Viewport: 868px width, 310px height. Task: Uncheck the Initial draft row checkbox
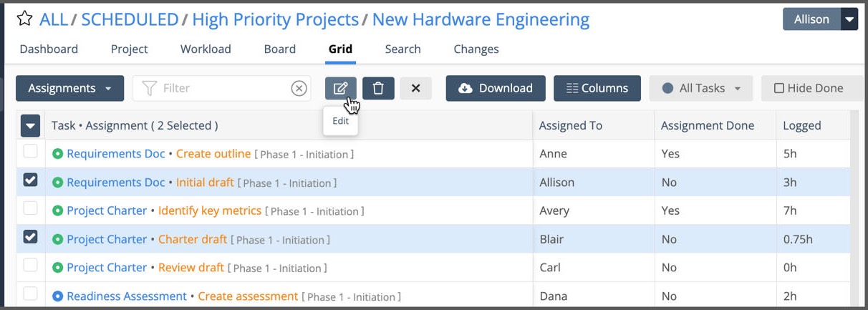30,182
